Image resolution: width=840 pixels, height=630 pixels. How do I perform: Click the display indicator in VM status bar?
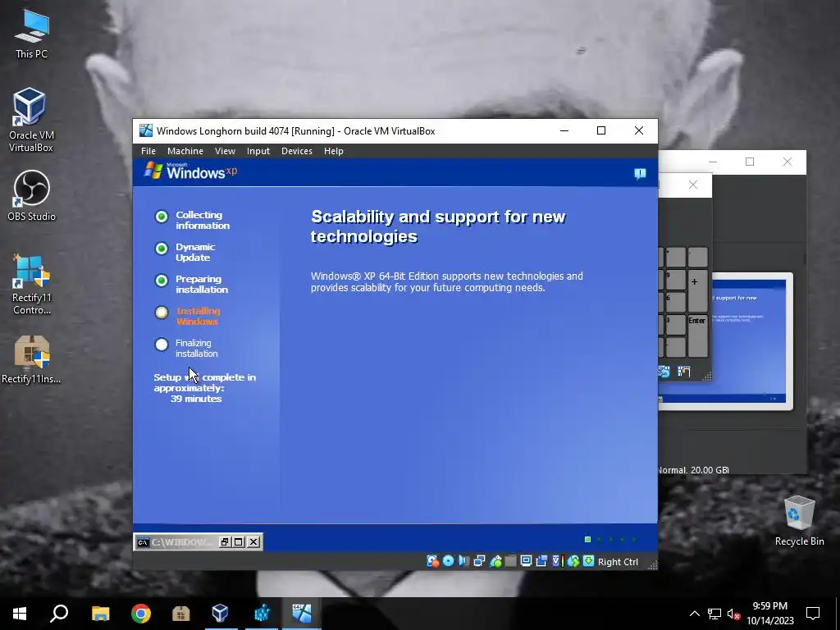click(526, 561)
